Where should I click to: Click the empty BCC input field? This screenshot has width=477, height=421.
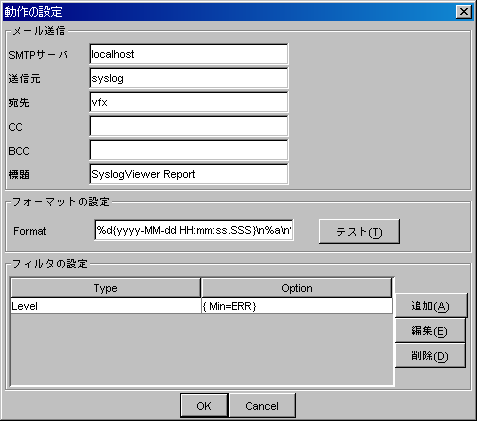pos(189,150)
